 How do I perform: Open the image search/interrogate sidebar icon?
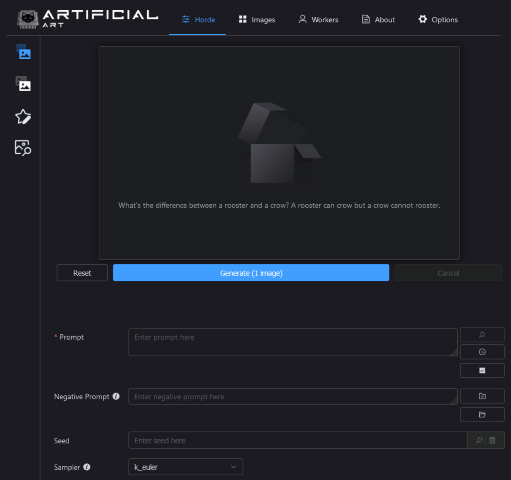tap(23, 148)
